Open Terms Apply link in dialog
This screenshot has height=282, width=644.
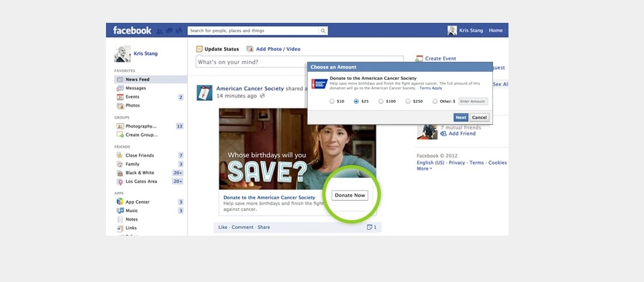(431, 88)
